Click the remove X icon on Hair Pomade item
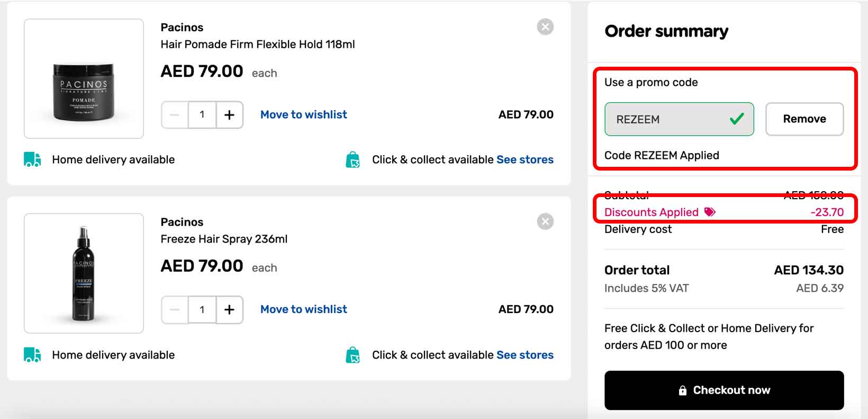 pos(545,27)
